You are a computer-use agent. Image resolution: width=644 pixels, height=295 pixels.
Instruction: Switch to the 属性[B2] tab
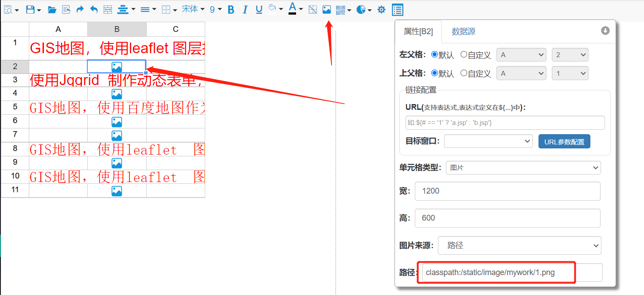(419, 31)
